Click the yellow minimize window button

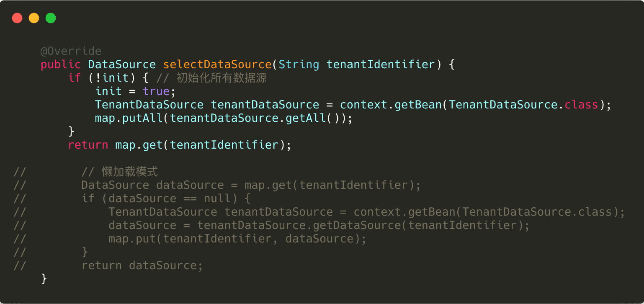click(34, 18)
